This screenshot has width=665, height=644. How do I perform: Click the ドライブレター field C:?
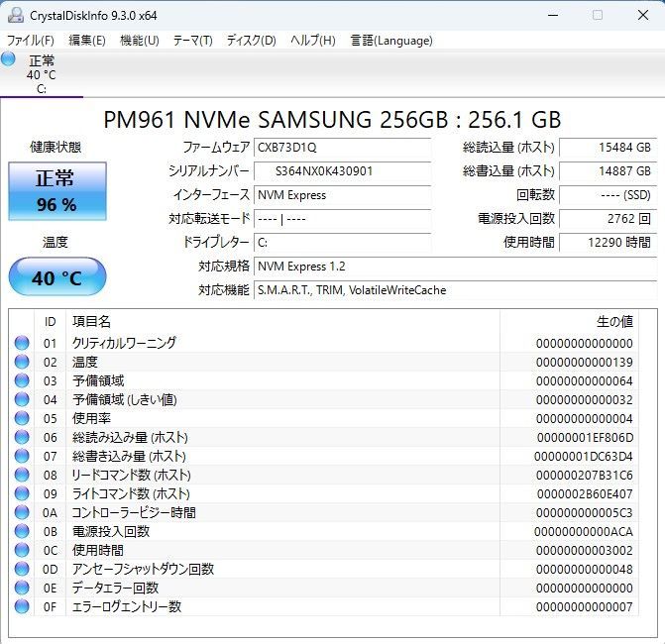[x=343, y=243]
